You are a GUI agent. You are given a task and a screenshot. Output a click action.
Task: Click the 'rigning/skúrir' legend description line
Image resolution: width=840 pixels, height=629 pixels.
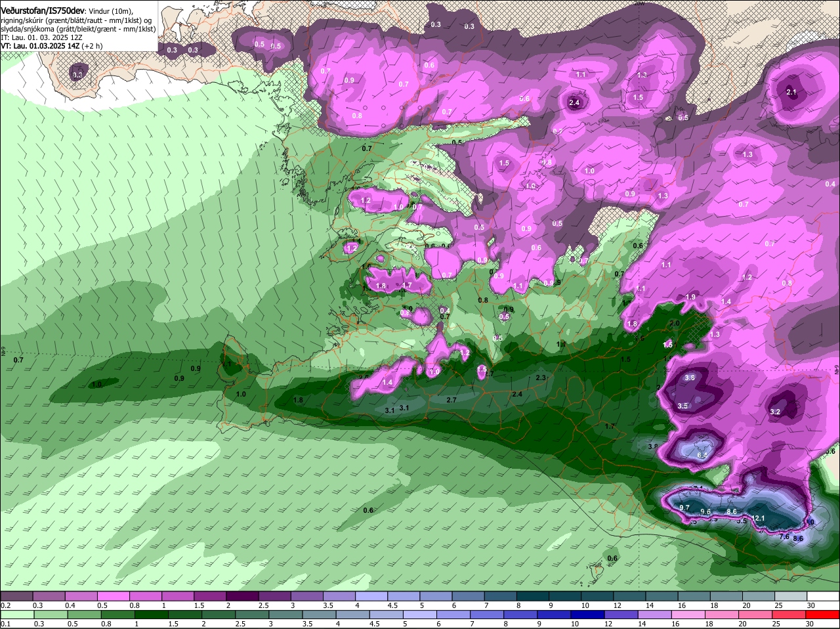point(76,20)
